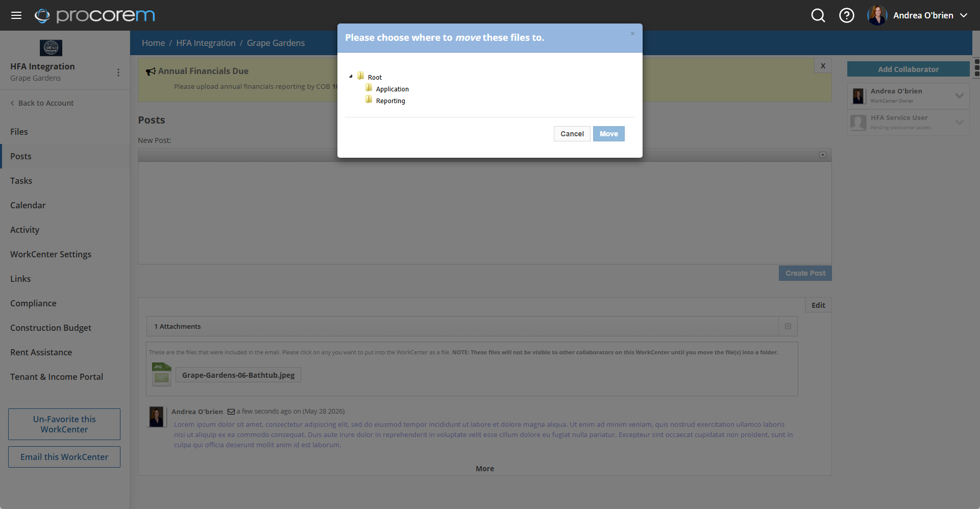Dismiss the Annual Financials Due announcement

823,65
